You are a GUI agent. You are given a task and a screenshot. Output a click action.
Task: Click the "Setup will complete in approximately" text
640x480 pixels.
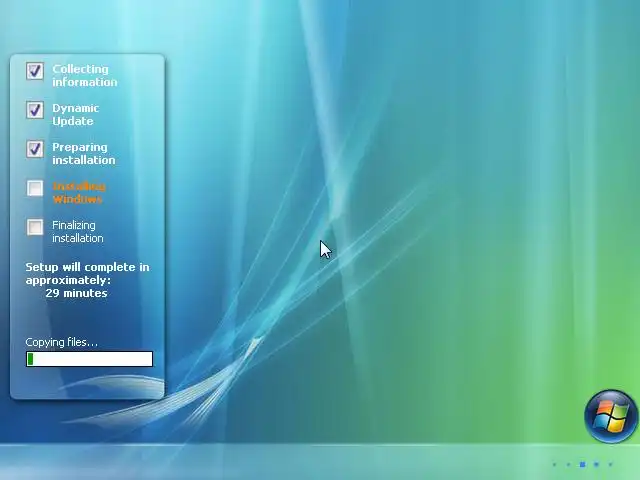pos(87,273)
